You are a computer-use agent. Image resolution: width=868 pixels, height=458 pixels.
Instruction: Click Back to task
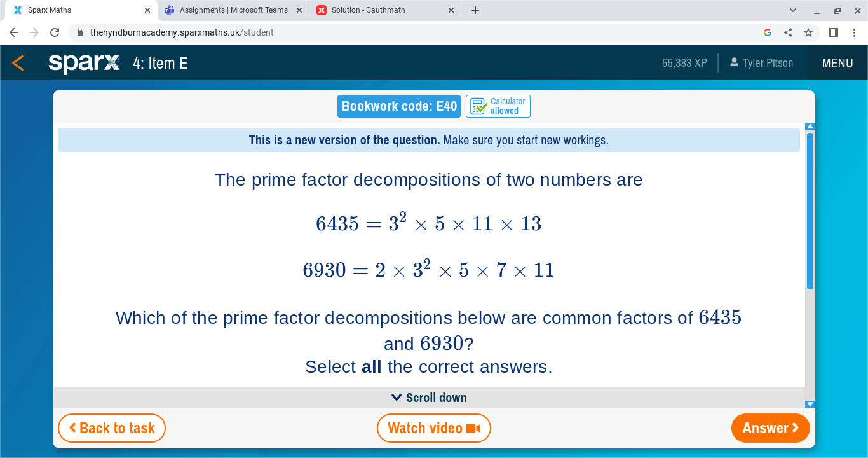point(111,427)
